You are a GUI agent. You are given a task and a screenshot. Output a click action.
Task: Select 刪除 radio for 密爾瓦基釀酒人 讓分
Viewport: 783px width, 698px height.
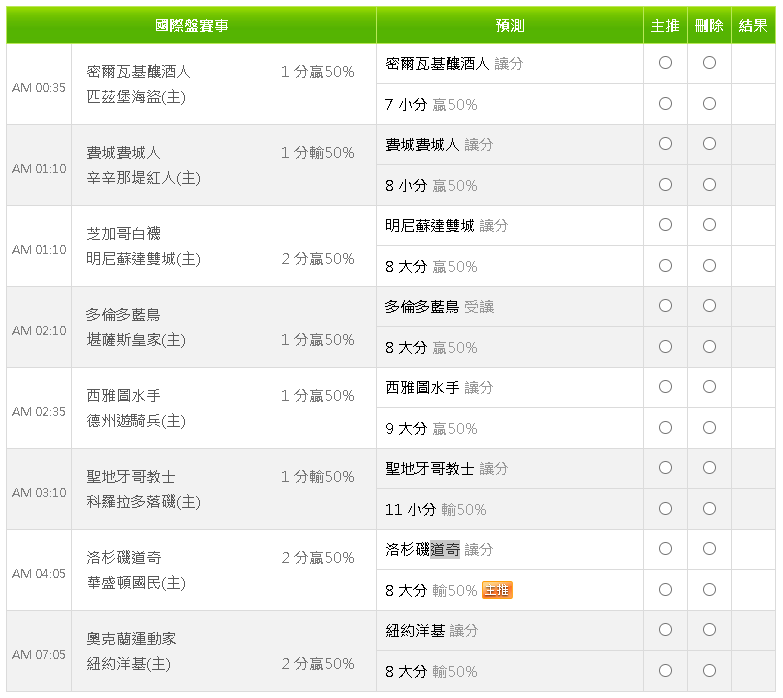pyautogui.click(x=709, y=63)
